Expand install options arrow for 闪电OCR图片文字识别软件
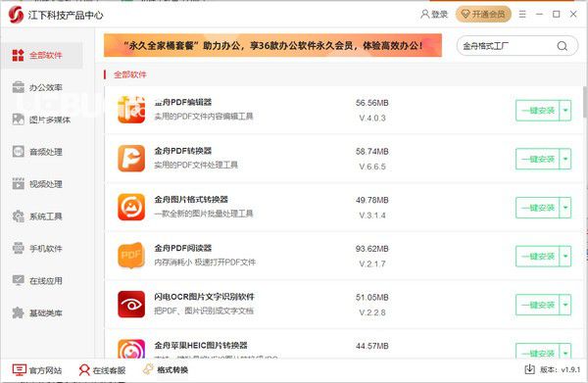This screenshot has height=383, width=588. pyautogui.click(x=565, y=305)
